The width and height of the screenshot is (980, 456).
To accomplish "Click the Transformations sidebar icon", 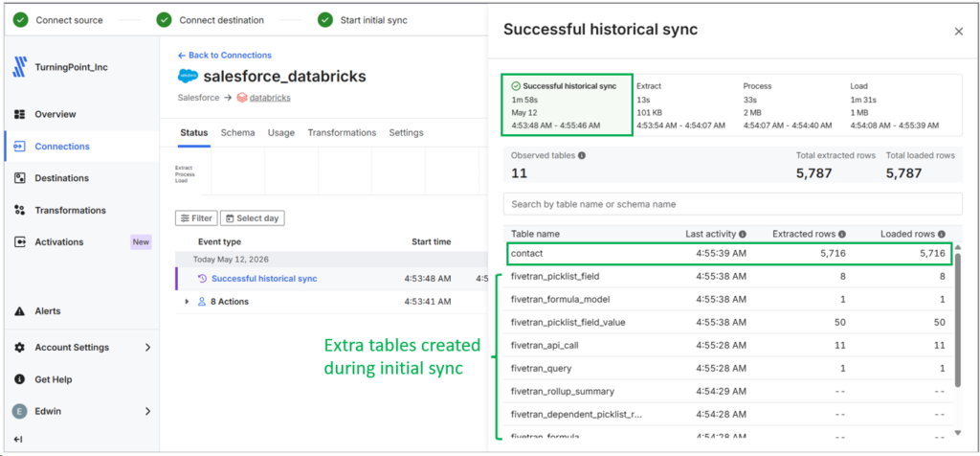I will (x=19, y=210).
